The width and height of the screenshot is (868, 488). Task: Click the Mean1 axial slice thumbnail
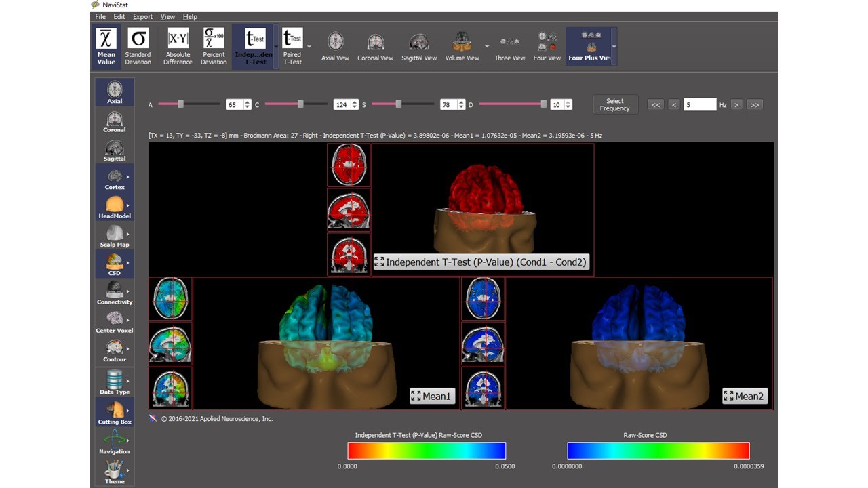pos(170,298)
